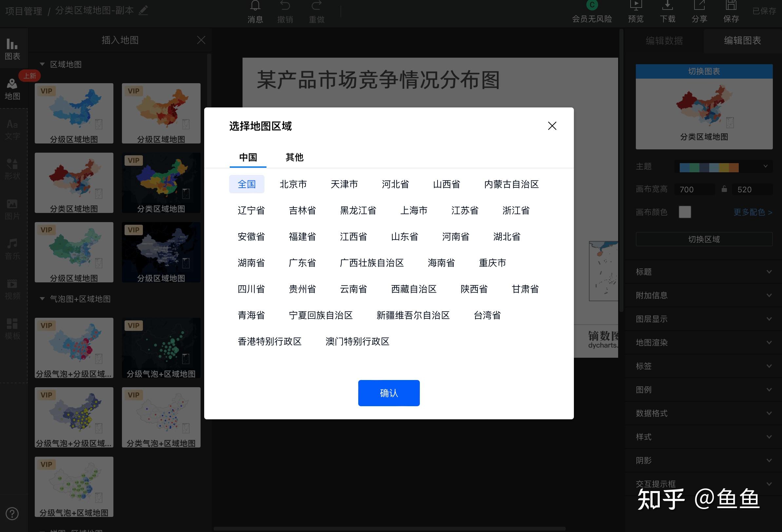The image size is (782, 532).
Task: Click the chart title 某产品市场竞争情况分布图
Action: coord(378,80)
